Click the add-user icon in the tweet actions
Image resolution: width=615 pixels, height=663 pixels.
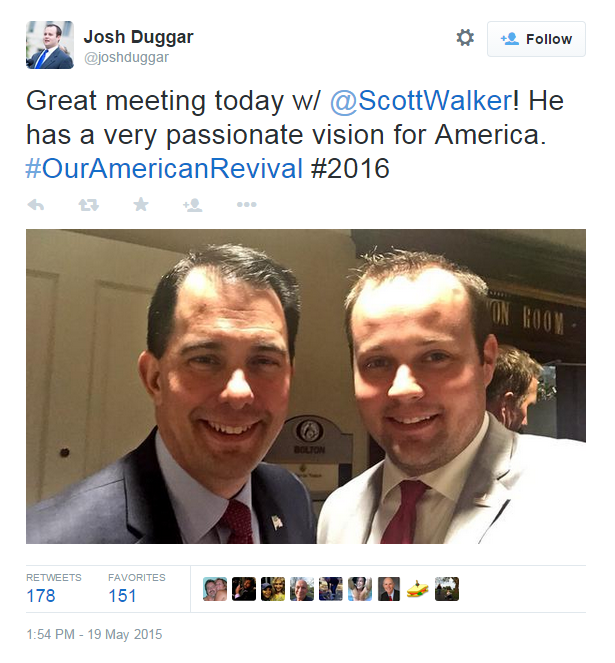(x=192, y=205)
